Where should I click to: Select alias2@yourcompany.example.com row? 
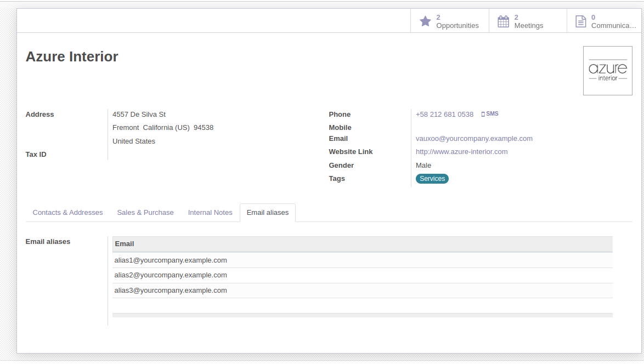[x=363, y=275]
